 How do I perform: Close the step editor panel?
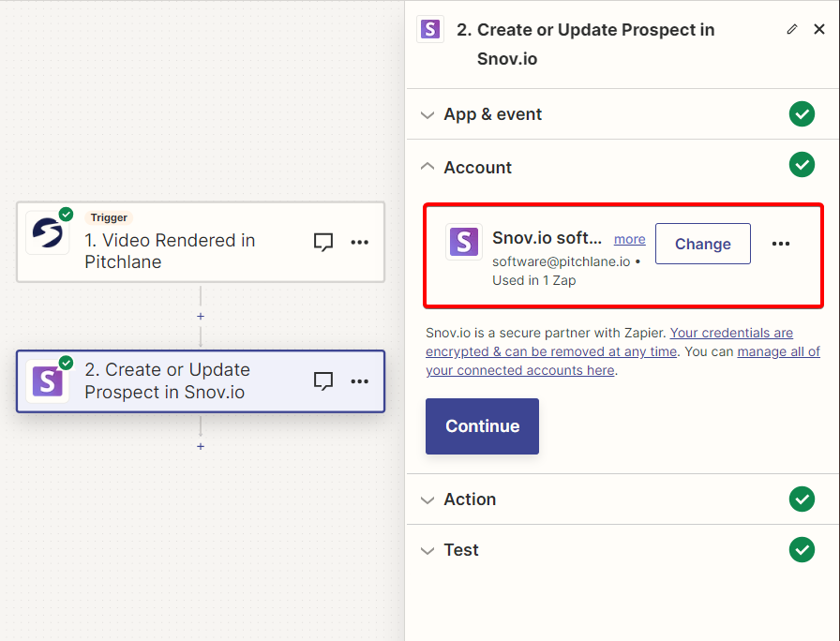point(819,29)
